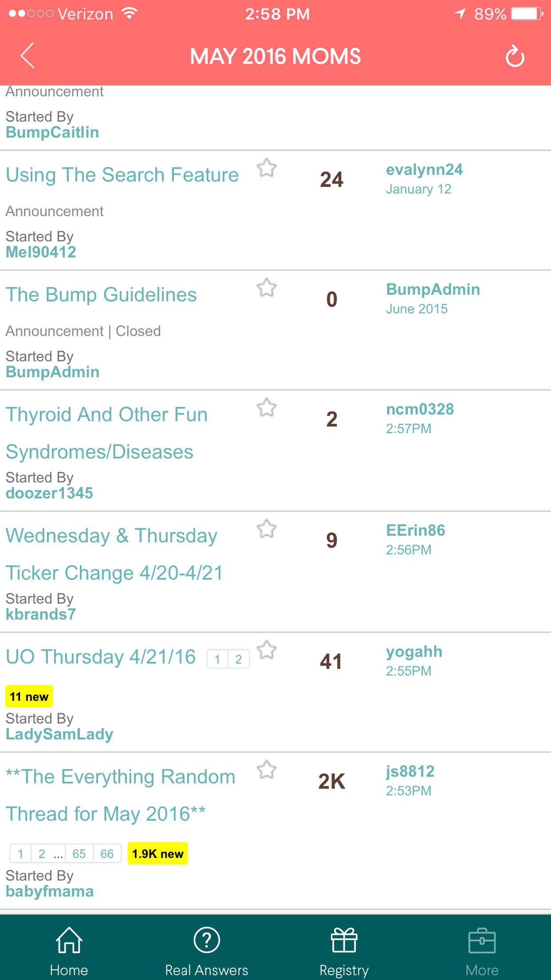Go to page 2 of UO Thursday thread
The image size is (551, 980).
point(239,659)
